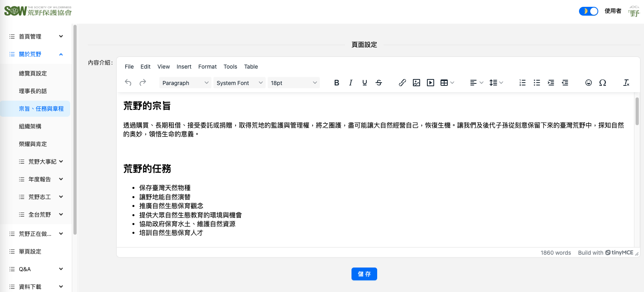This screenshot has width=644, height=292.
Task: Open 組織架構 in the sidebar
Action: (x=30, y=126)
